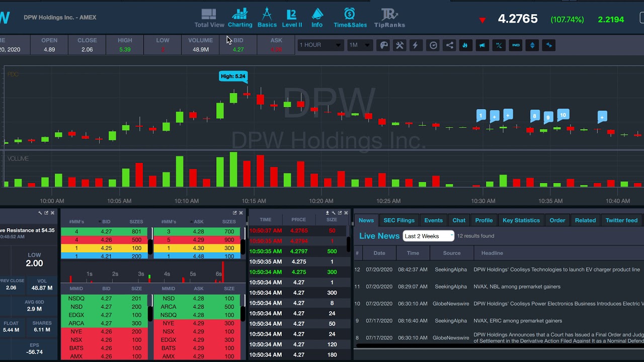The height and width of the screenshot is (362, 644).
Task: Sort news by Headline column header
Action: 492,253
